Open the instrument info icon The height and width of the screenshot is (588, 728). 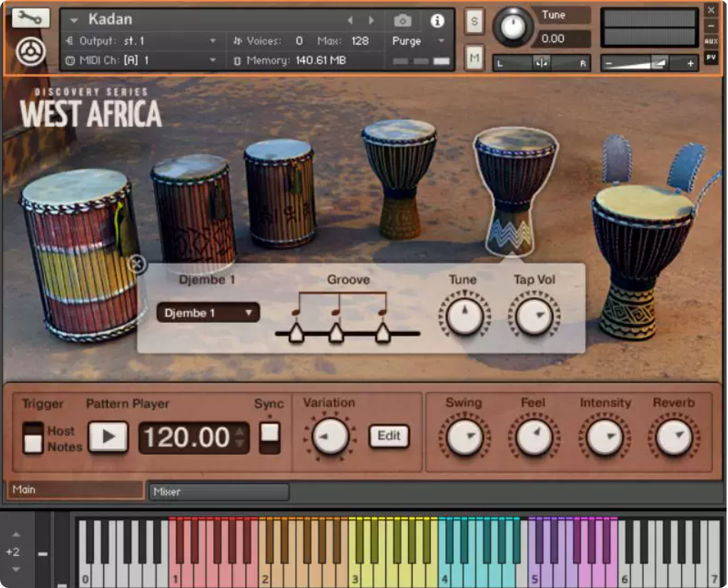[x=437, y=21]
